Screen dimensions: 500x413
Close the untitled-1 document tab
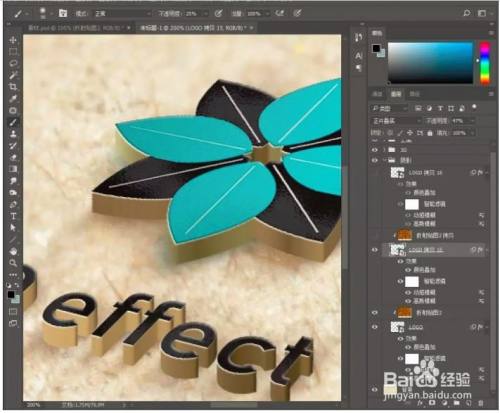(x=252, y=28)
